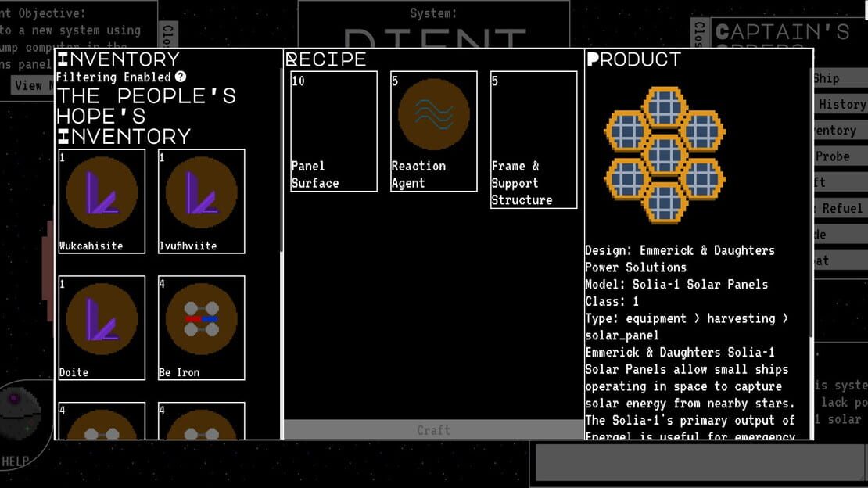The width and height of the screenshot is (868, 488).
Task: Close the Current Objective panel
Action: [x=167, y=34]
